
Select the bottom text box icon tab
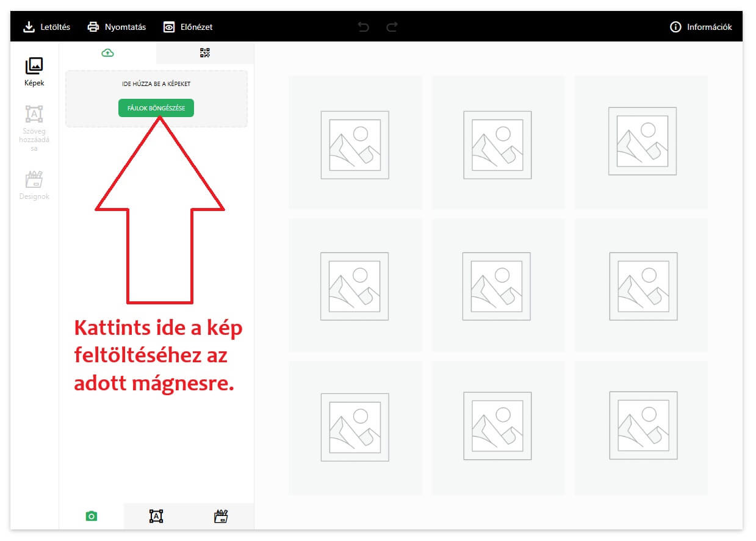156,517
